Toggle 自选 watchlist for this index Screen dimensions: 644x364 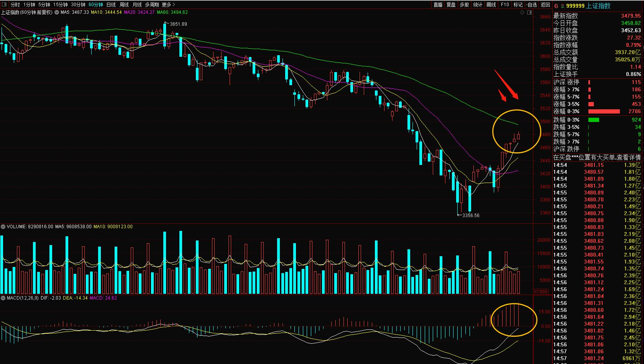(x=532, y=5)
